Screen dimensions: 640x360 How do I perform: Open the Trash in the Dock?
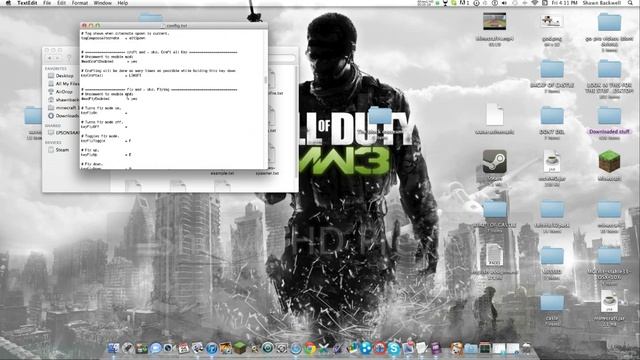pos(527,348)
